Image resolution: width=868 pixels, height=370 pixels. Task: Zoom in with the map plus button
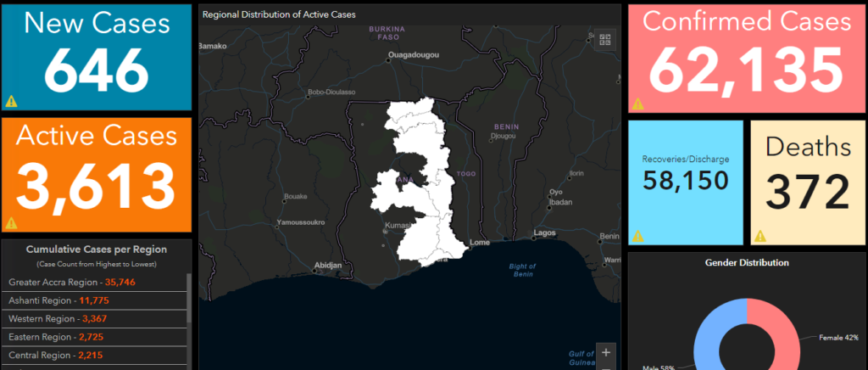click(605, 352)
